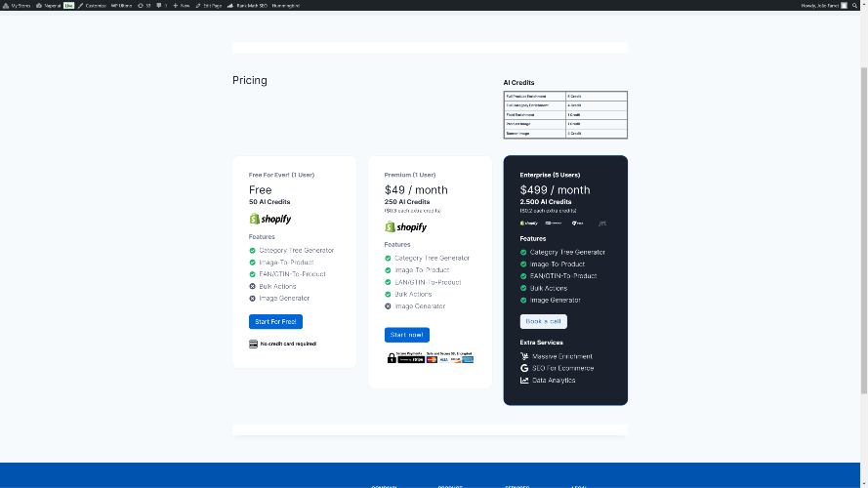868x488 pixels.
Task: Click Massive Enrichment service icon
Action: click(x=524, y=356)
